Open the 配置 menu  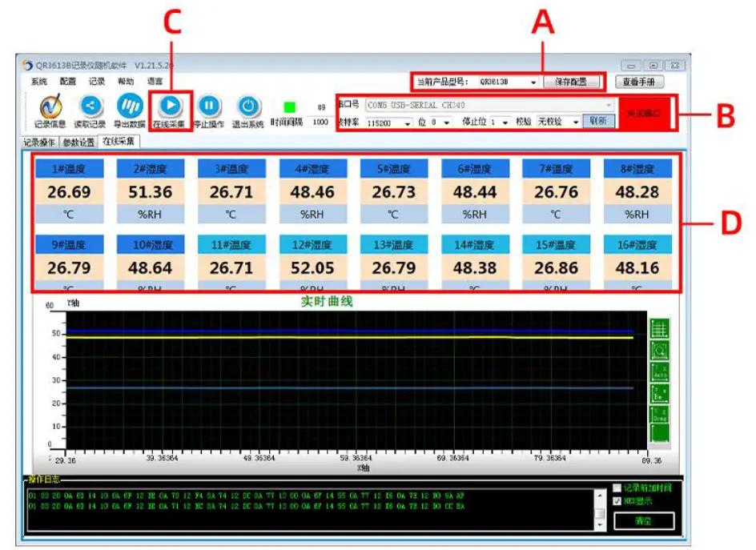(x=68, y=82)
